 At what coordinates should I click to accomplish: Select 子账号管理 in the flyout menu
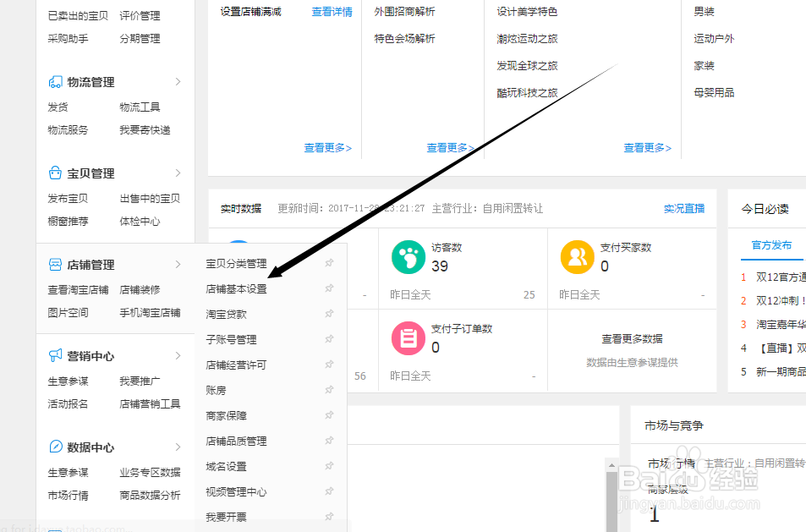[232, 340]
